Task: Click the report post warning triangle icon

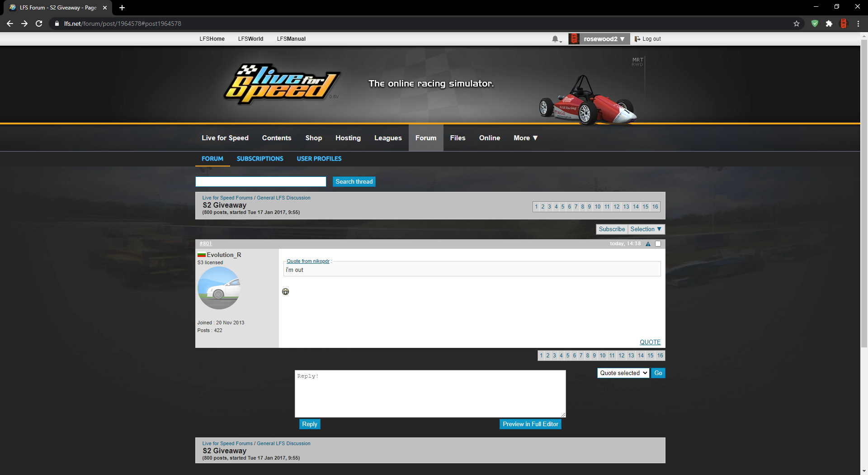Action: pos(648,244)
